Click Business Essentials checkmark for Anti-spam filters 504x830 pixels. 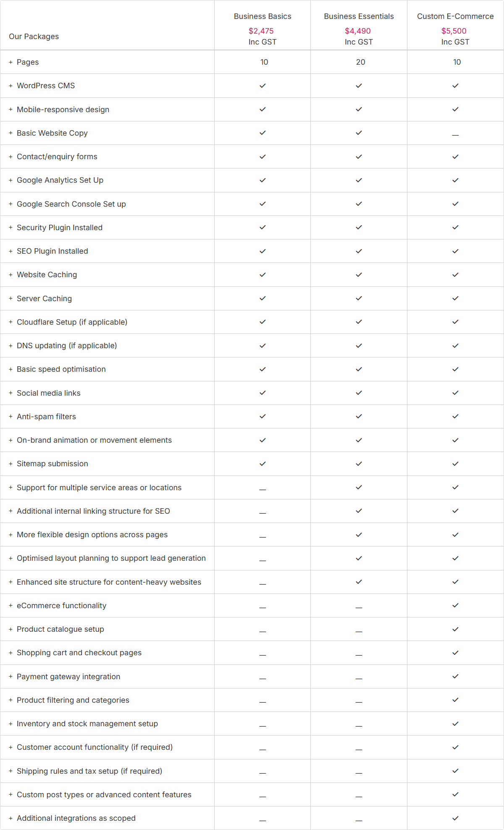359,416
